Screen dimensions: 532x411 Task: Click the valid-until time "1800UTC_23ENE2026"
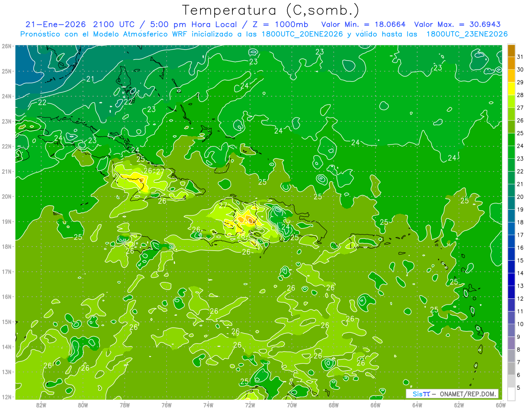[467, 34]
